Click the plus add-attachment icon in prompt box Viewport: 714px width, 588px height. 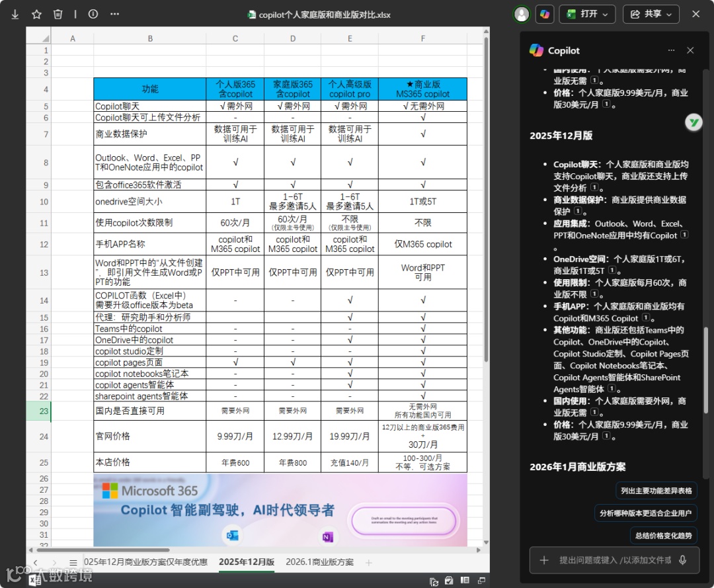point(544,560)
